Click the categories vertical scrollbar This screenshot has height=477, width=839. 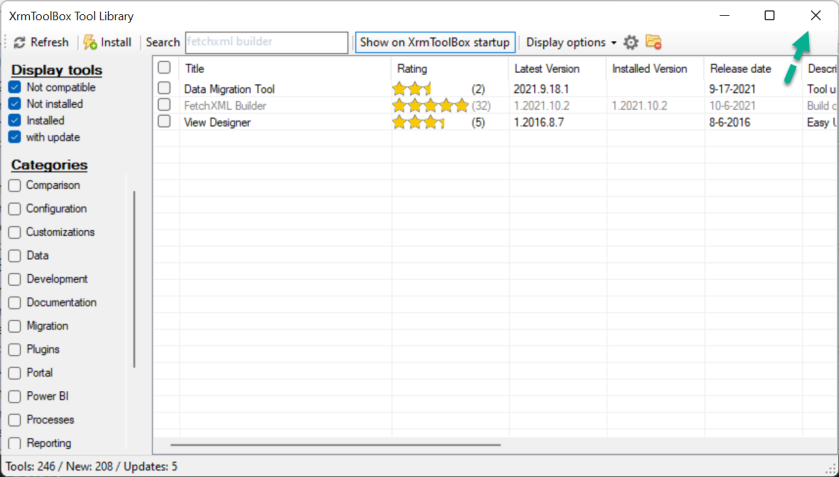pyautogui.click(x=134, y=279)
